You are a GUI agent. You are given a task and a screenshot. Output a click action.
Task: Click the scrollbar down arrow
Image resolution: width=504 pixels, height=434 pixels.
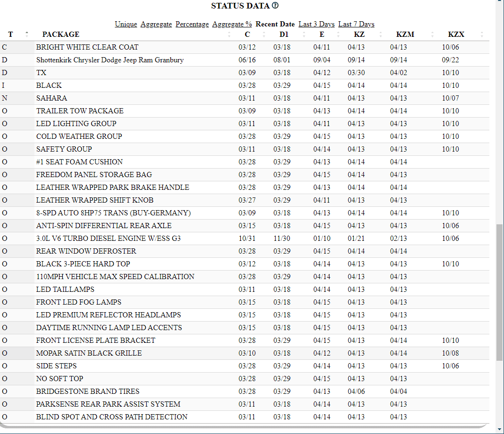500,430
